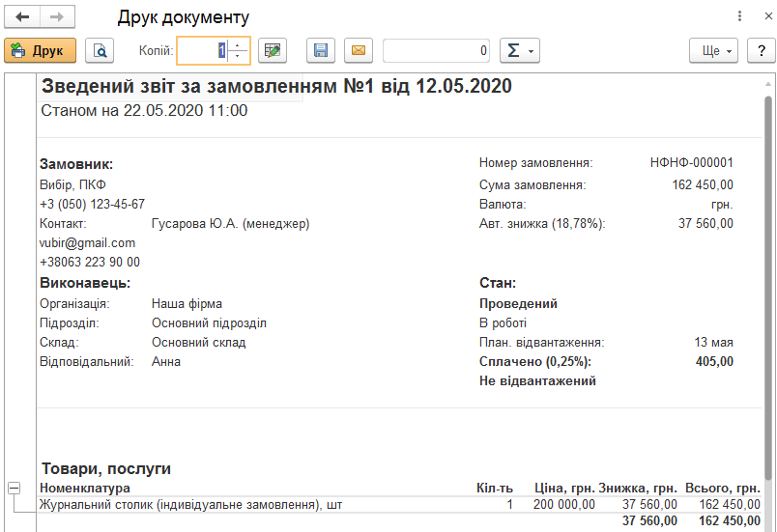Click the sum value field showing 0

coord(436,50)
